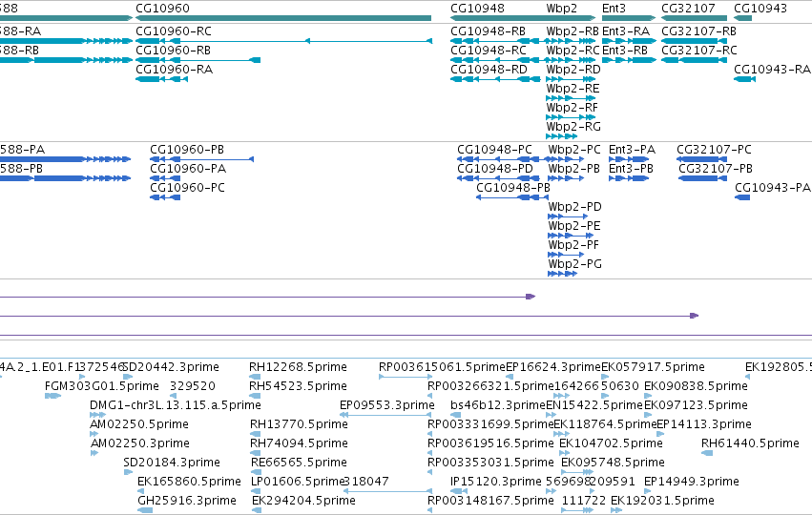This screenshot has width=812, height=515.
Task: Click the arrowhead ending the middle purple line
Action: [x=695, y=316]
